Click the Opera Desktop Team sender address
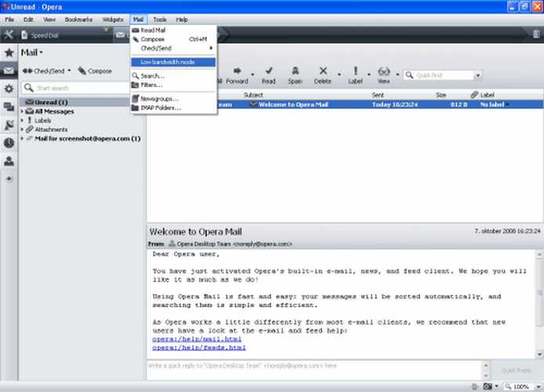Image resolution: width=544 pixels, height=392 pixels. tap(230, 244)
